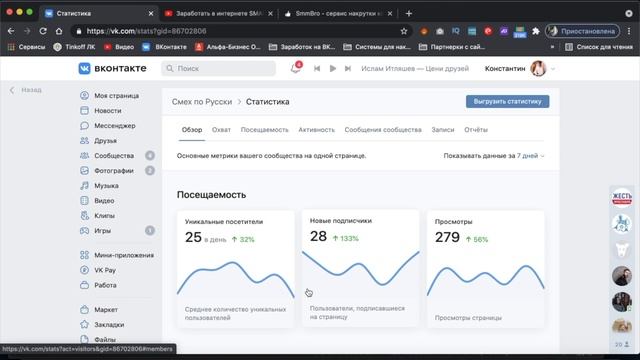Switch to the Активность tab
Screen dimensions: 640x360
pyautogui.click(x=316, y=130)
